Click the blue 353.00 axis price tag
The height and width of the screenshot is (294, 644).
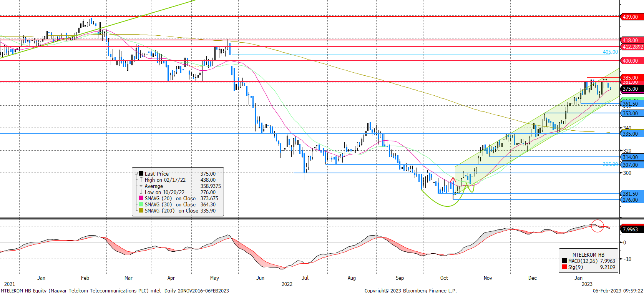pyautogui.click(x=632, y=113)
